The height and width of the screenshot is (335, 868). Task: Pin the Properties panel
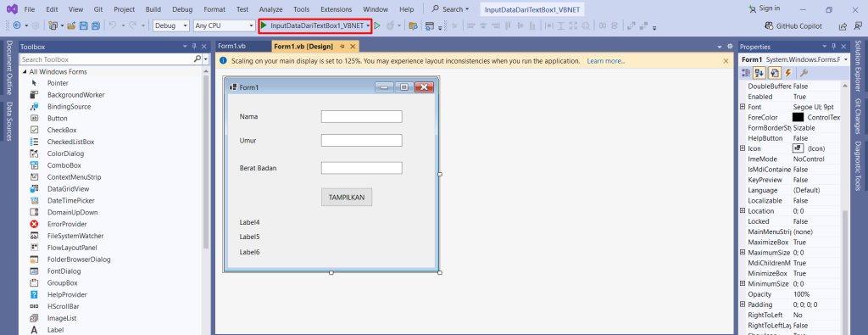833,47
